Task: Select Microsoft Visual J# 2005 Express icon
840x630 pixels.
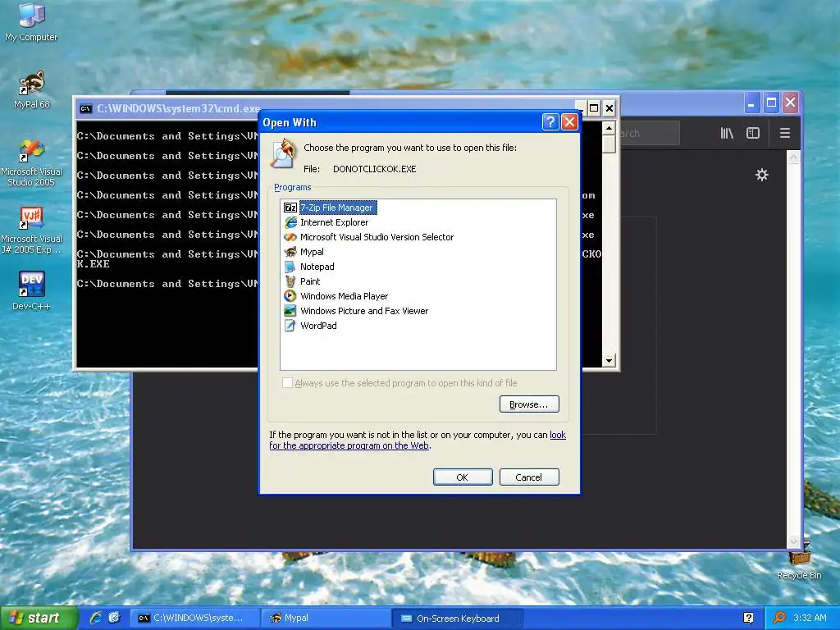Action: 31,231
